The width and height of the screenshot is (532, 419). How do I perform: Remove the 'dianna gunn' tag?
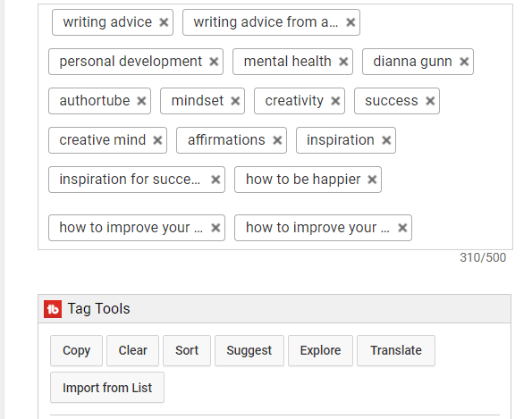pos(464,62)
